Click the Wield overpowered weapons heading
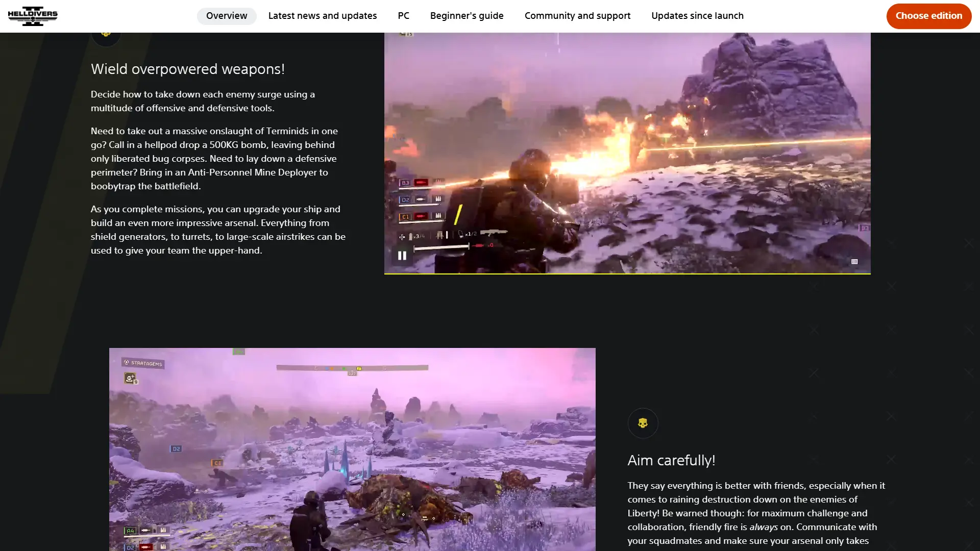This screenshot has height=551, width=980. pyautogui.click(x=188, y=69)
